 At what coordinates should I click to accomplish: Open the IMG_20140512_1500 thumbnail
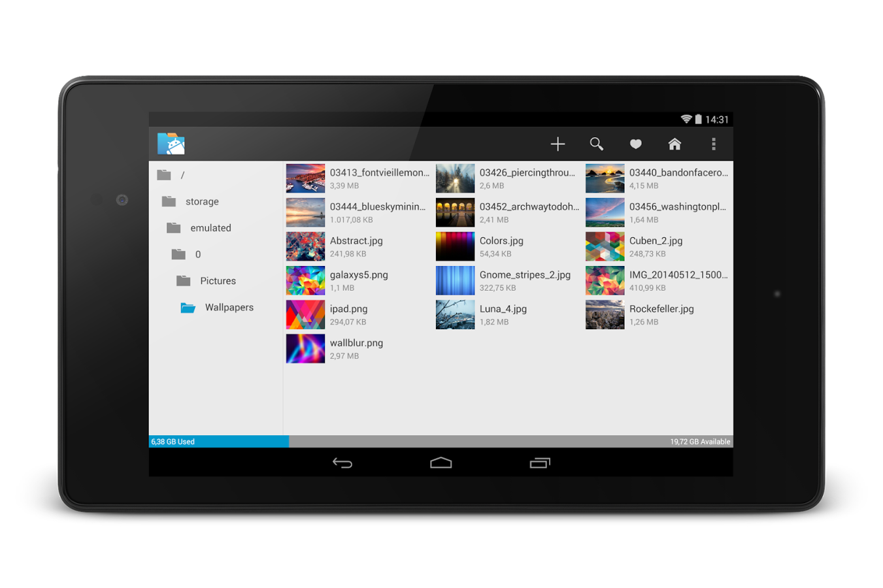(x=605, y=280)
